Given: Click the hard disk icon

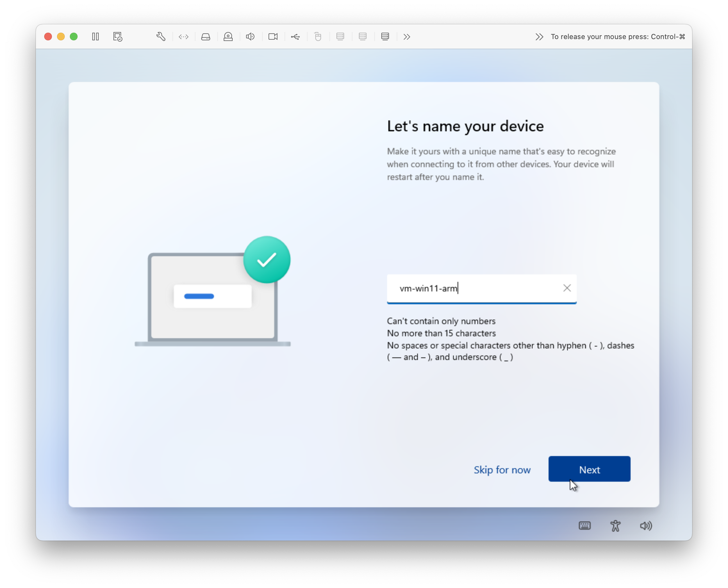Looking at the screenshot, I should point(206,37).
